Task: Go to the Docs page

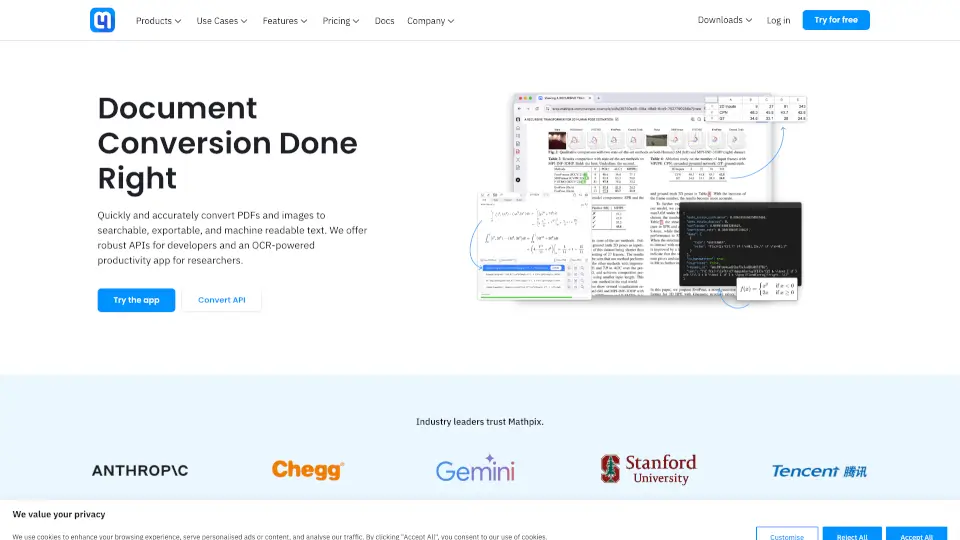Action: tap(384, 21)
